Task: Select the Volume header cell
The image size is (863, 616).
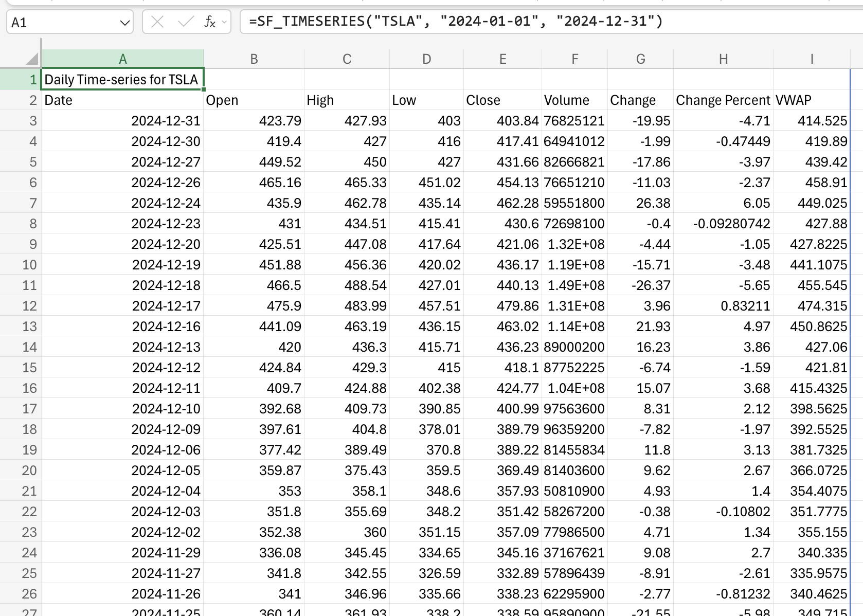Action: pos(574,100)
